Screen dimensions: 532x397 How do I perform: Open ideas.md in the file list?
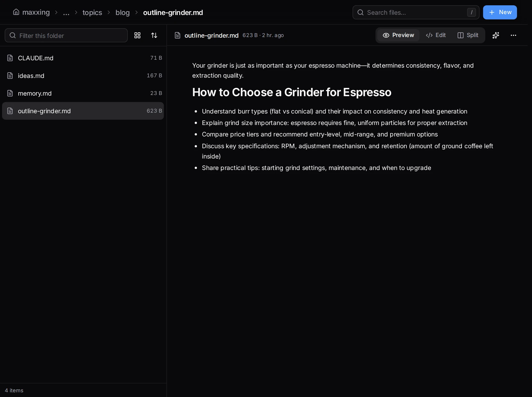pos(83,76)
